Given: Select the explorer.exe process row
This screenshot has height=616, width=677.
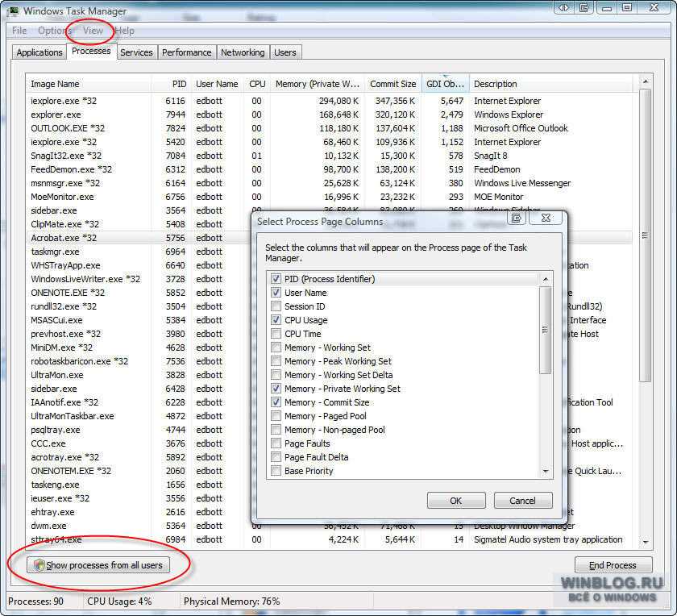Looking at the screenshot, I should tap(329, 114).
